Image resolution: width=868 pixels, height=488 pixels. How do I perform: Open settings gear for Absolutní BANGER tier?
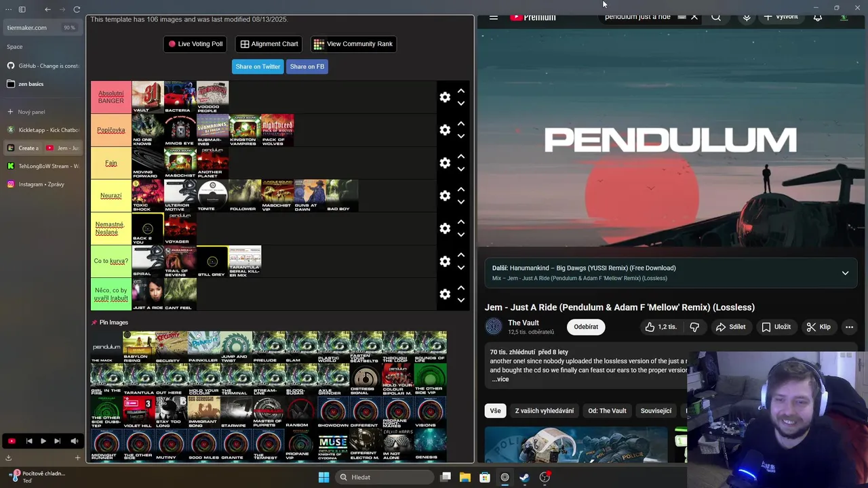(x=445, y=97)
